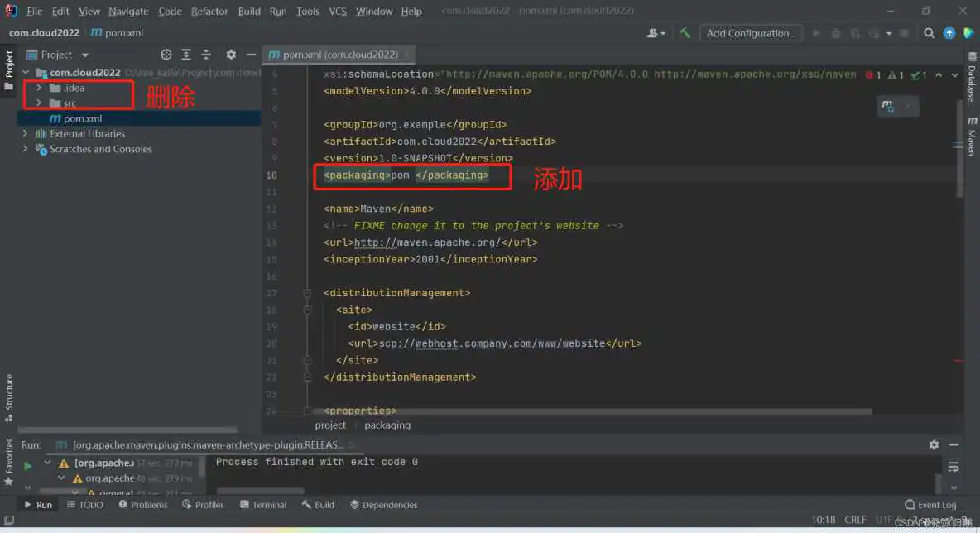This screenshot has width=980, height=533.
Task: Click the blue update arrow icon
Action: (949, 33)
